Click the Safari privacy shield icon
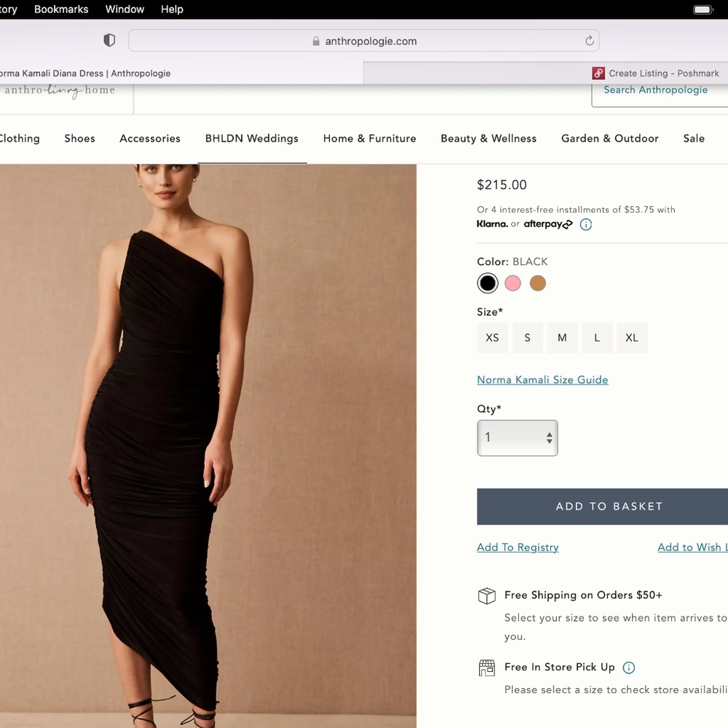 (x=109, y=40)
